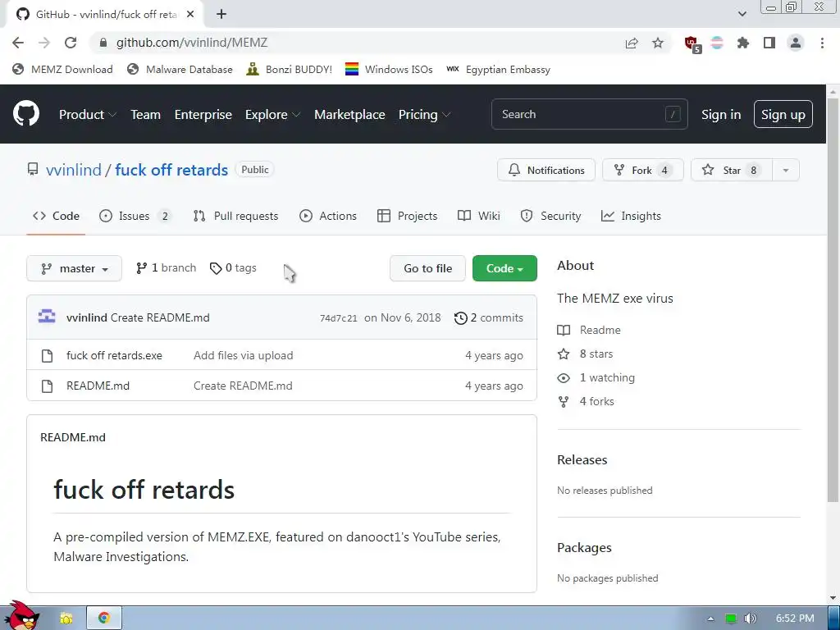
Task: Fork the repository with Fork button
Action: click(x=643, y=171)
